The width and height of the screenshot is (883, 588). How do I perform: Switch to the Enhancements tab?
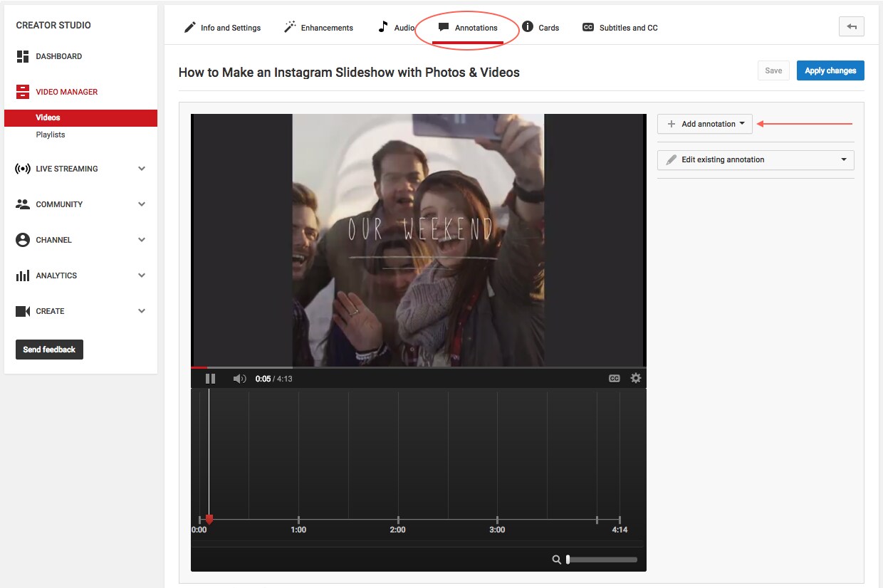point(318,28)
